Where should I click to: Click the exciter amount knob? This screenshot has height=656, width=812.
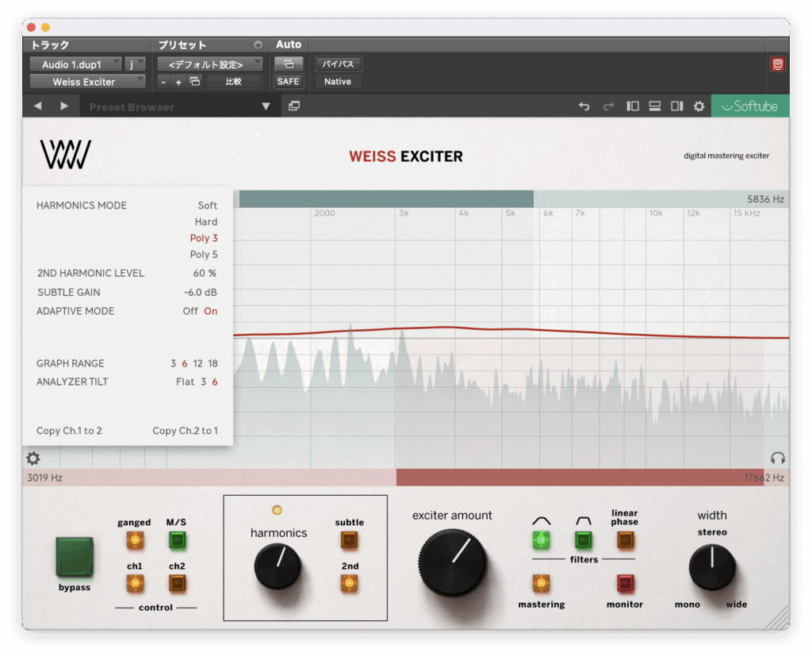point(453,562)
